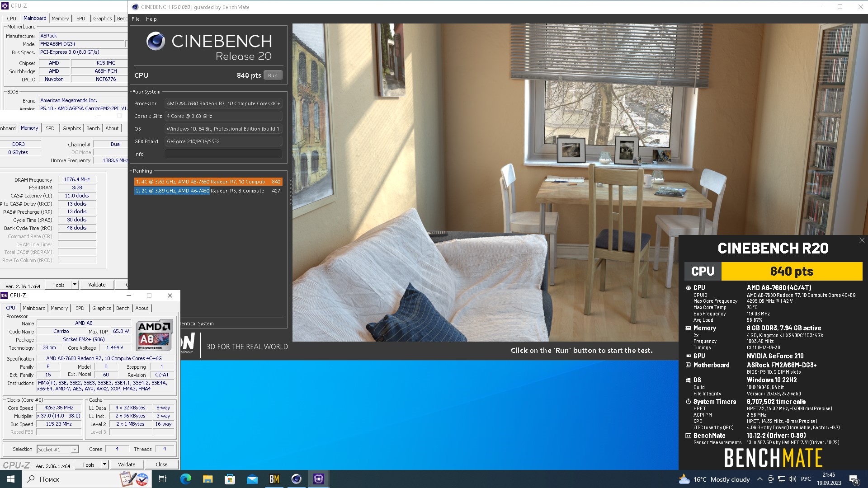Viewport: 868px width, 488px height.
Task: Show hidden system tray icons
Action: pyautogui.click(x=759, y=479)
